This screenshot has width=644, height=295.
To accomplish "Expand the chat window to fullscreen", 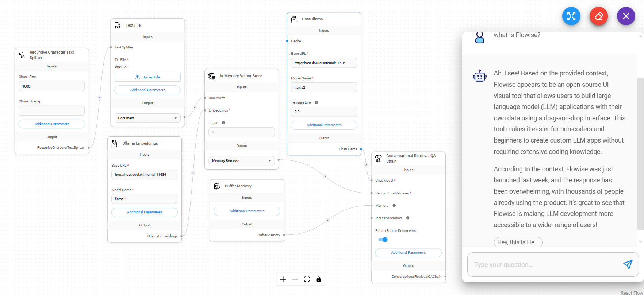I will (571, 16).
